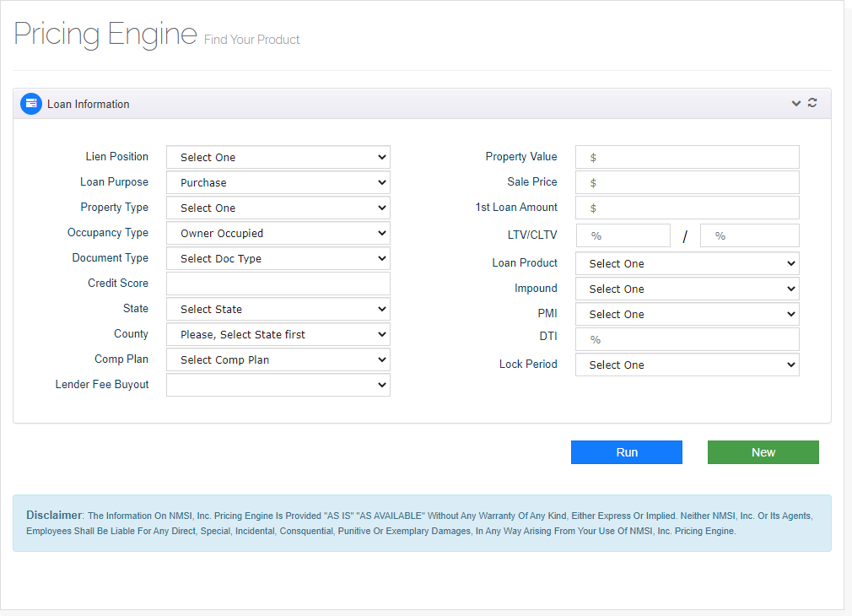852x616 pixels.
Task: Open the Lender Fee Buyout dropdown
Action: [278, 385]
